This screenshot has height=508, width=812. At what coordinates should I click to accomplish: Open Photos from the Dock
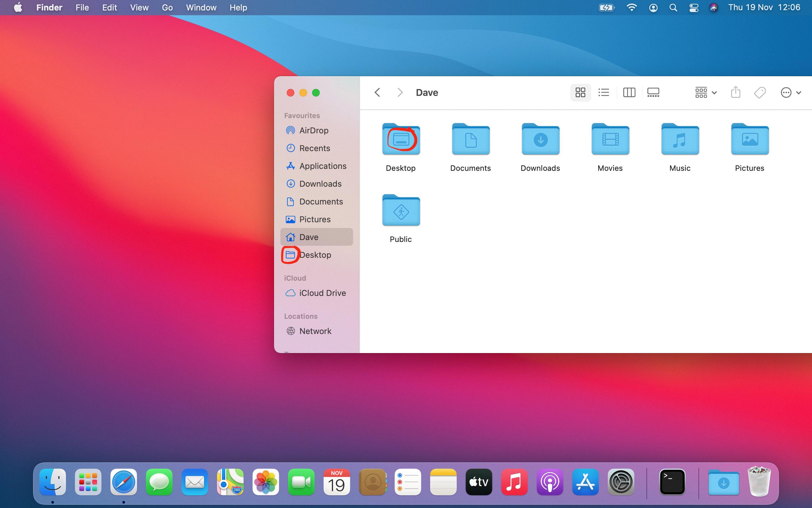[x=266, y=482]
